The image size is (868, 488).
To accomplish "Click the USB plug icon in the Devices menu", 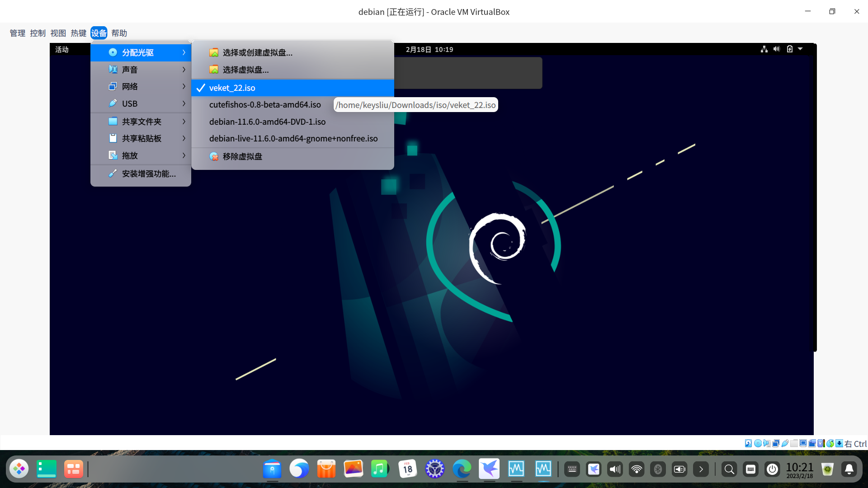I will 113,103.
